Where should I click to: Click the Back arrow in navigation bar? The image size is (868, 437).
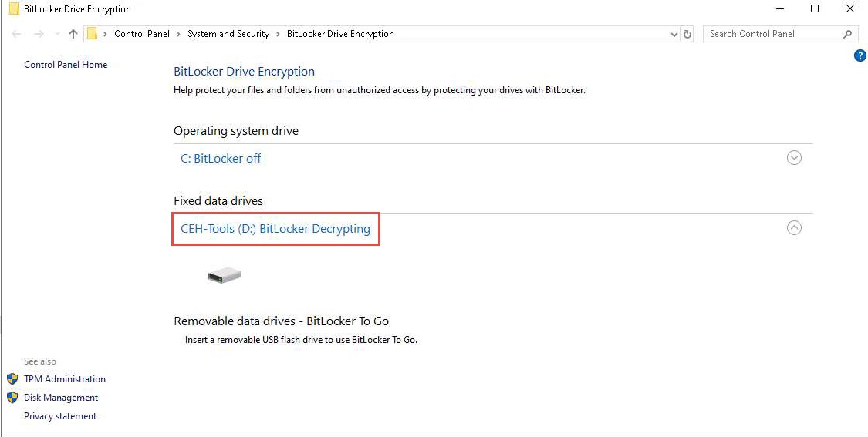(x=17, y=34)
